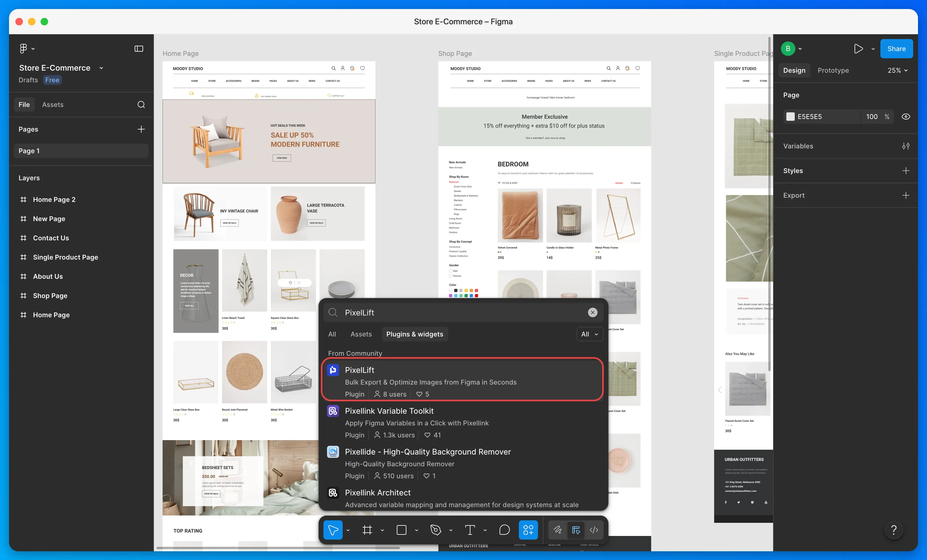Open the PixelLift plugin result
Screen dimensions: 927x560
pos(463,380)
